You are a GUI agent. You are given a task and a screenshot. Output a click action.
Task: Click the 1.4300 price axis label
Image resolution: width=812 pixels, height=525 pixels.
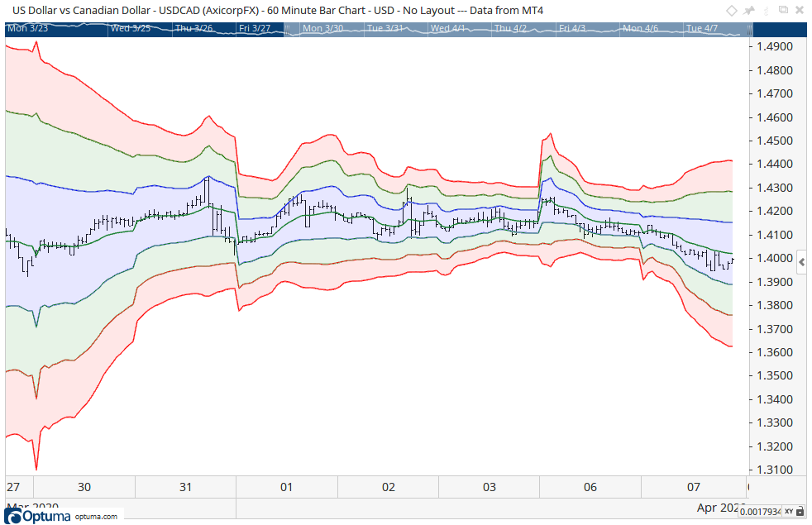point(775,188)
